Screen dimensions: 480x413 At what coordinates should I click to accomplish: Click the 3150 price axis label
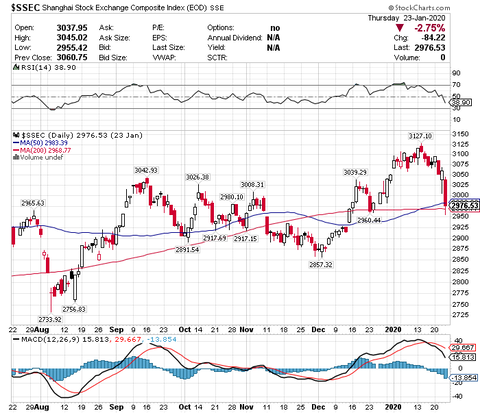[x=460, y=134]
